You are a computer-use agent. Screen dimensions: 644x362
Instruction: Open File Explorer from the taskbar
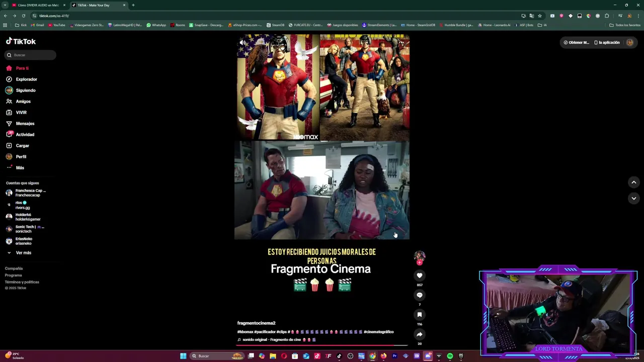tap(273, 356)
